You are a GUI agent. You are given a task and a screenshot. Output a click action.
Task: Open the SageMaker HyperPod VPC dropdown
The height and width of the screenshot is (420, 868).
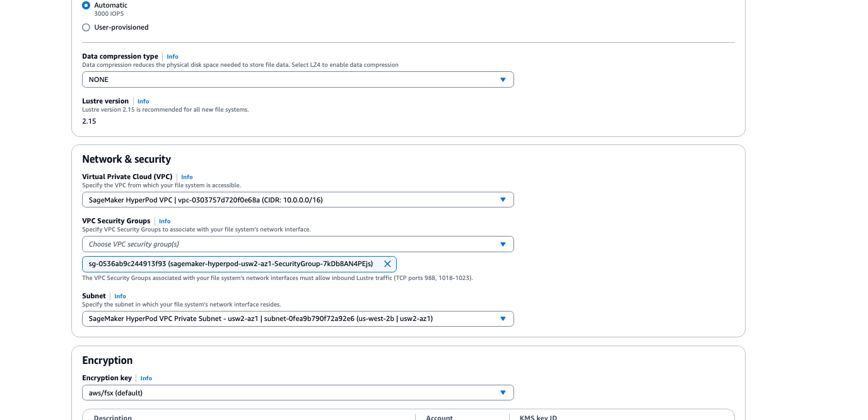click(x=298, y=200)
